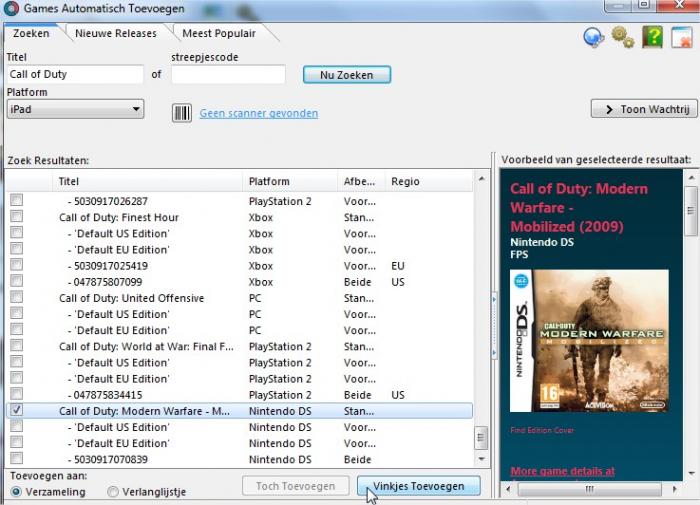This screenshot has height=505, width=700.
Task: Check the Call of Duty: Finest Hour checkbox
Action: coord(17,217)
